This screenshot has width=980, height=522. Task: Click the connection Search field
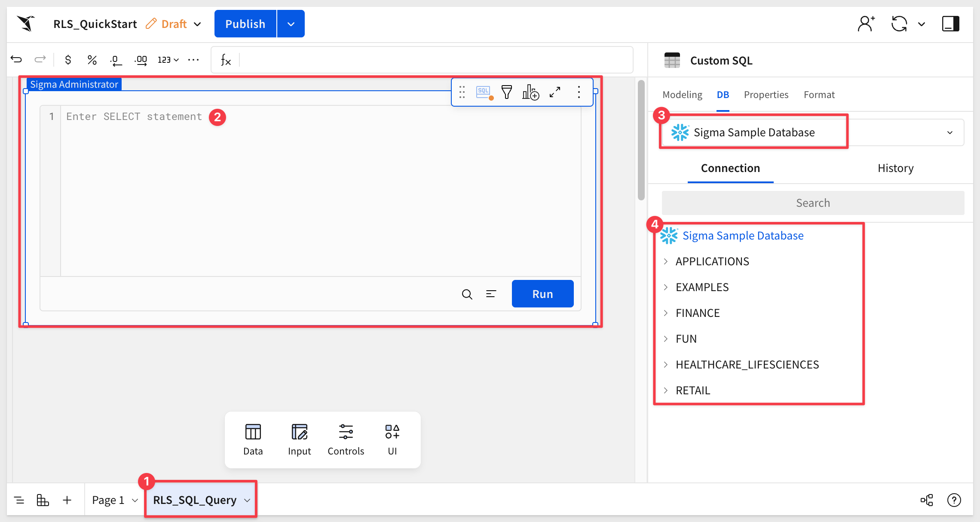813,203
